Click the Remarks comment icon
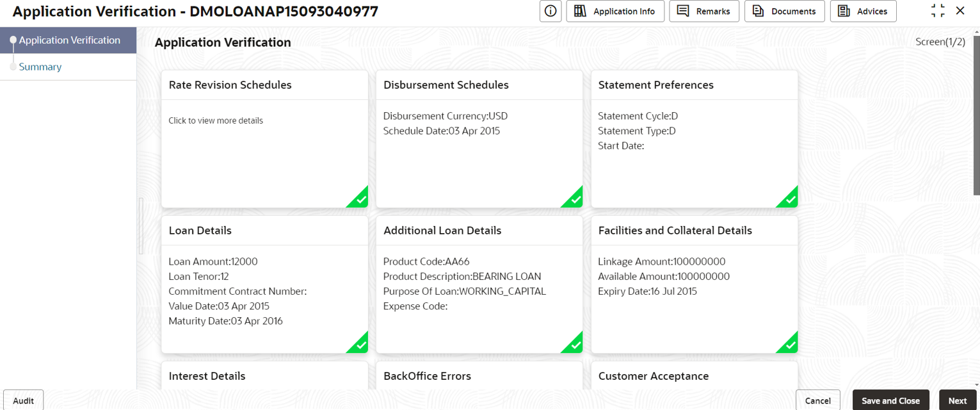Viewport: 980px width, 410px height. pos(683,11)
